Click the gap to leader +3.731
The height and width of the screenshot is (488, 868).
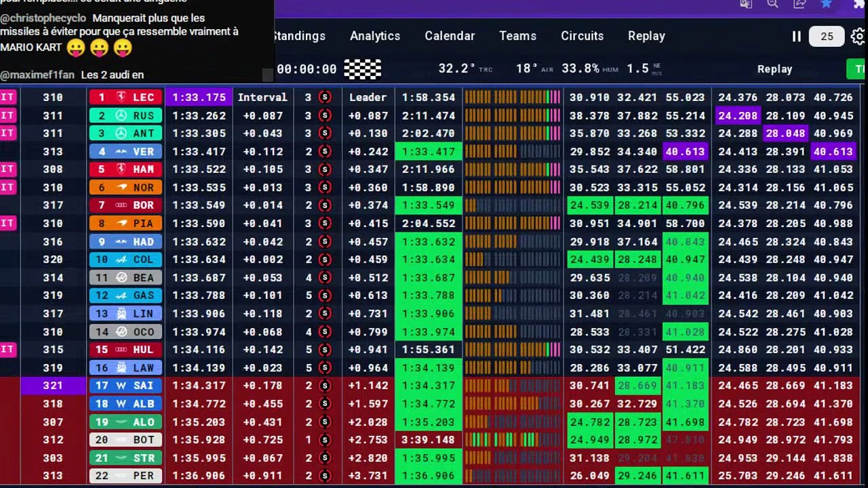(x=368, y=476)
